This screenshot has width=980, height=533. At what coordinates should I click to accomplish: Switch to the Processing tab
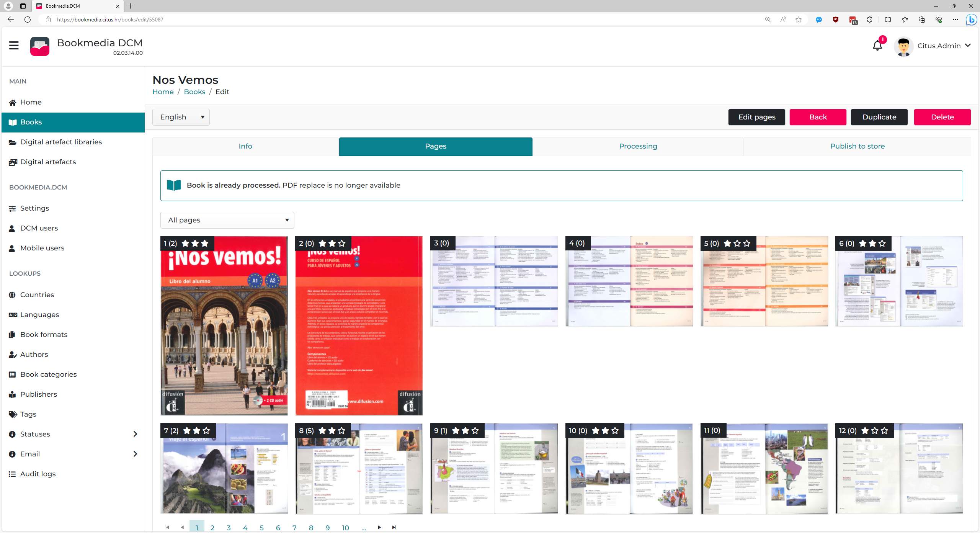638,146
